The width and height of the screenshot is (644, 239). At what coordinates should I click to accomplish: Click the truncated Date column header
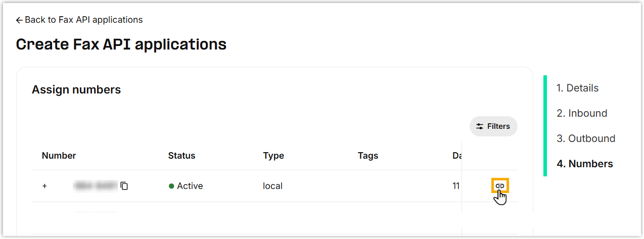coord(456,156)
